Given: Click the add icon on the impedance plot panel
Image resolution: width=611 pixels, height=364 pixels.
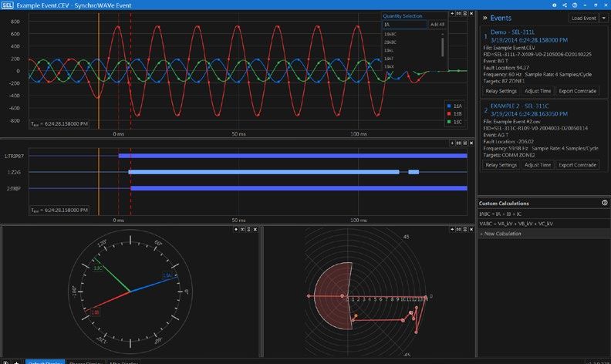Looking at the screenshot, I should (452, 229).
